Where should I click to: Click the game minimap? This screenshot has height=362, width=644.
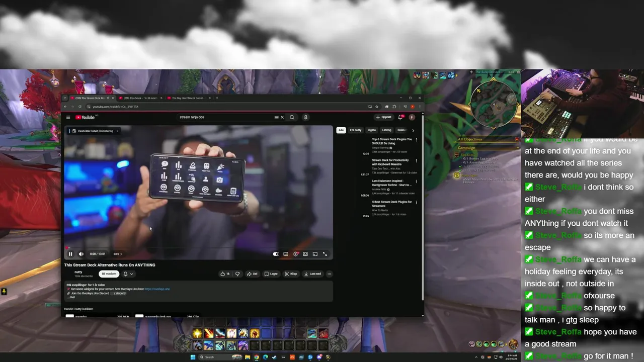coord(494,105)
